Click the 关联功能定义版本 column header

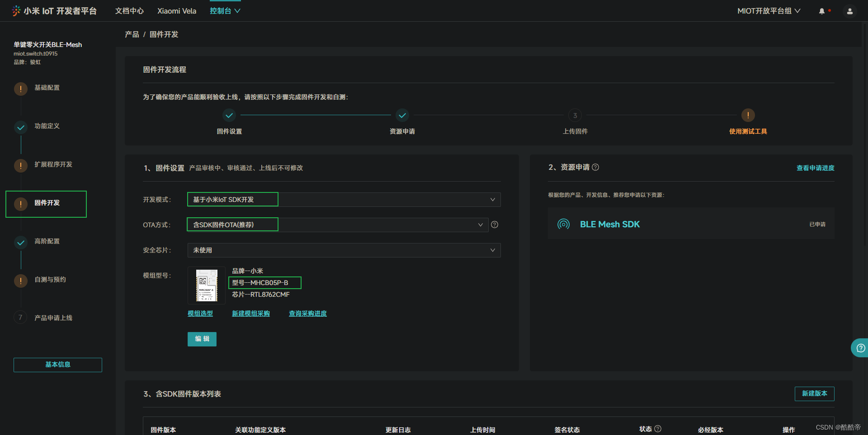tap(260, 430)
